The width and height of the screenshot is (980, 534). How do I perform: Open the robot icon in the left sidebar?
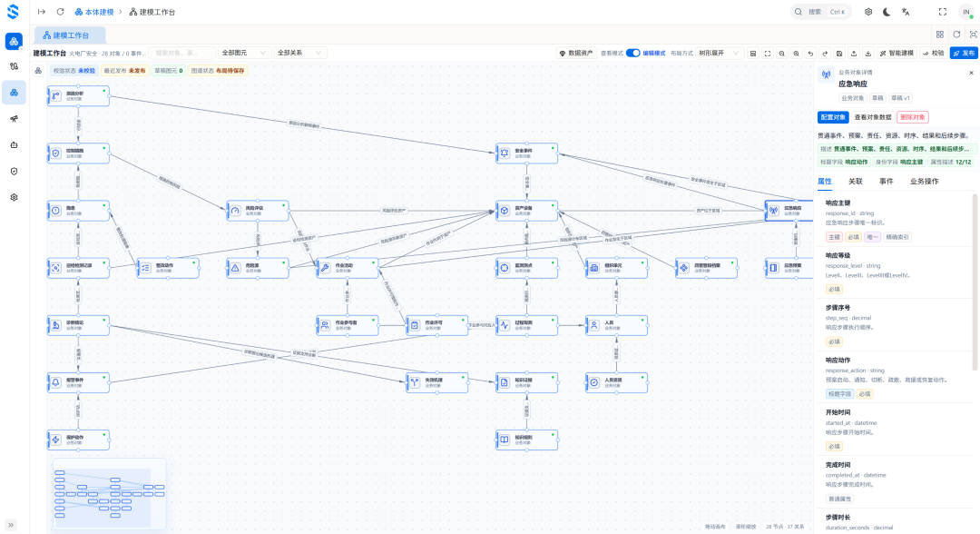pos(14,145)
